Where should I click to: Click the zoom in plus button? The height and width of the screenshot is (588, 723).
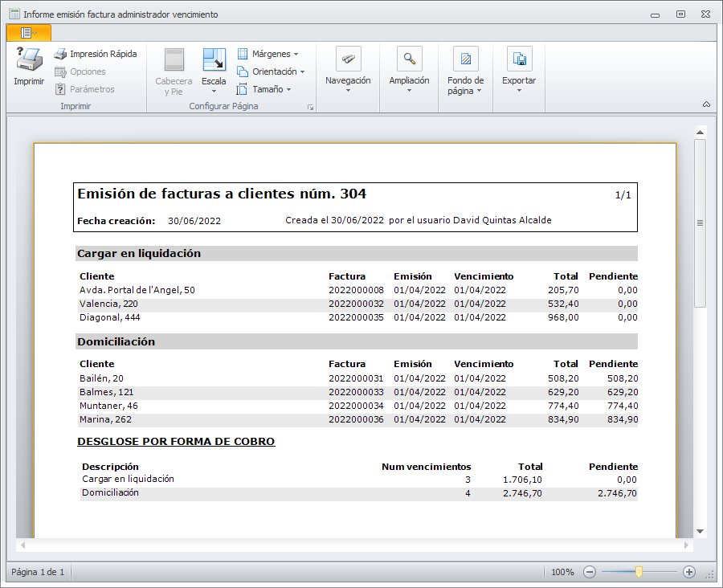tap(688, 572)
